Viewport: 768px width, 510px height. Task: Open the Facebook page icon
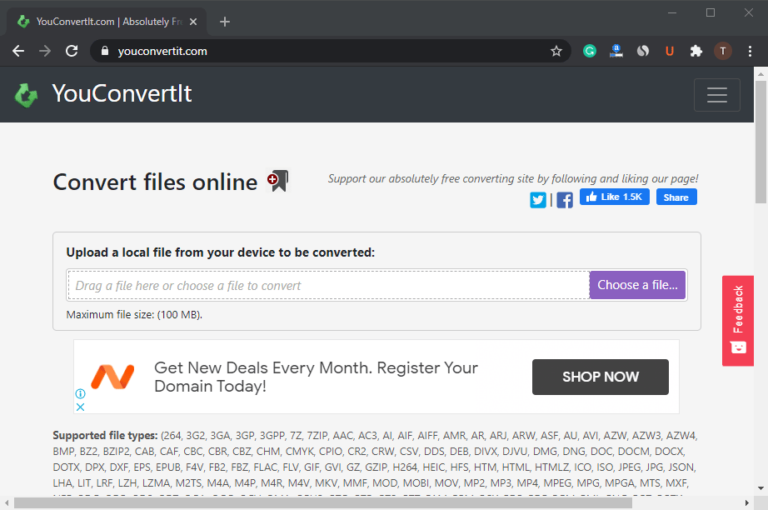564,200
